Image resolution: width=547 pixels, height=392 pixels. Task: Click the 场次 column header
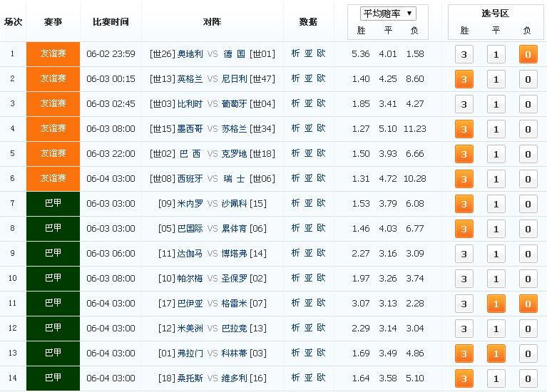(x=13, y=22)
